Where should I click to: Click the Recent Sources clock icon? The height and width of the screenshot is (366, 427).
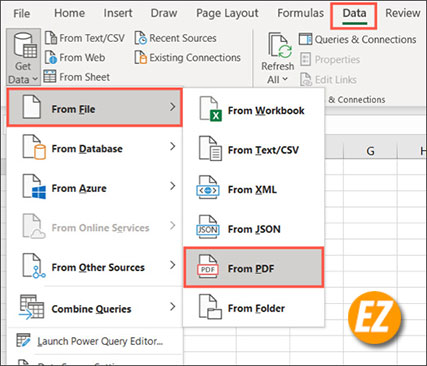point(140,38)
